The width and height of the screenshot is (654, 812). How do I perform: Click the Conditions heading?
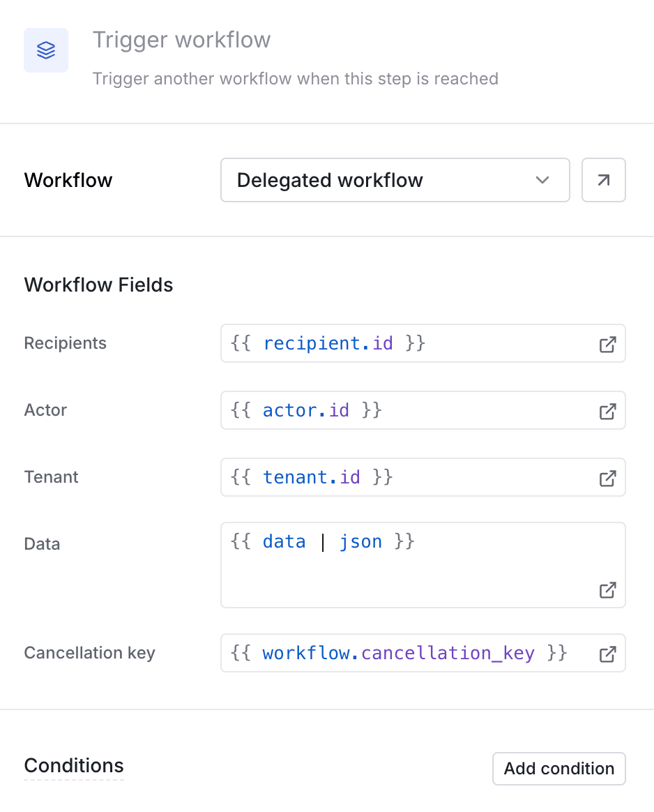click(x=73, y=765)
